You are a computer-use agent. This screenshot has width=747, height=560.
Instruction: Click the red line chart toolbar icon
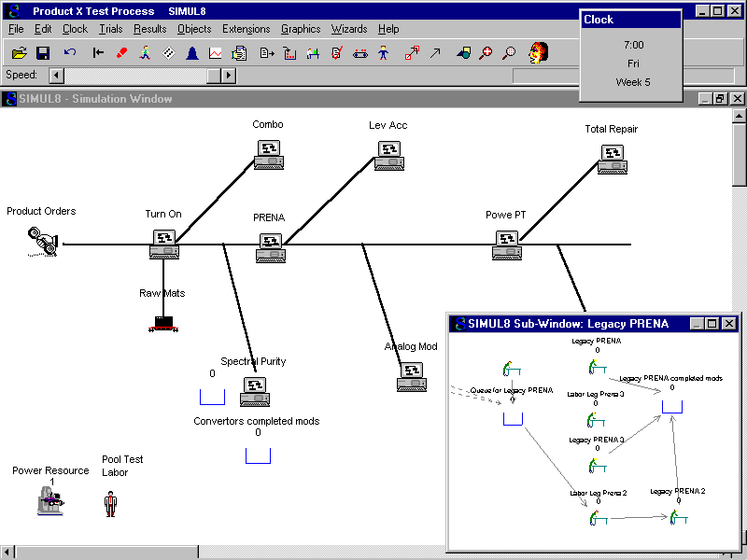coord(216,52)
